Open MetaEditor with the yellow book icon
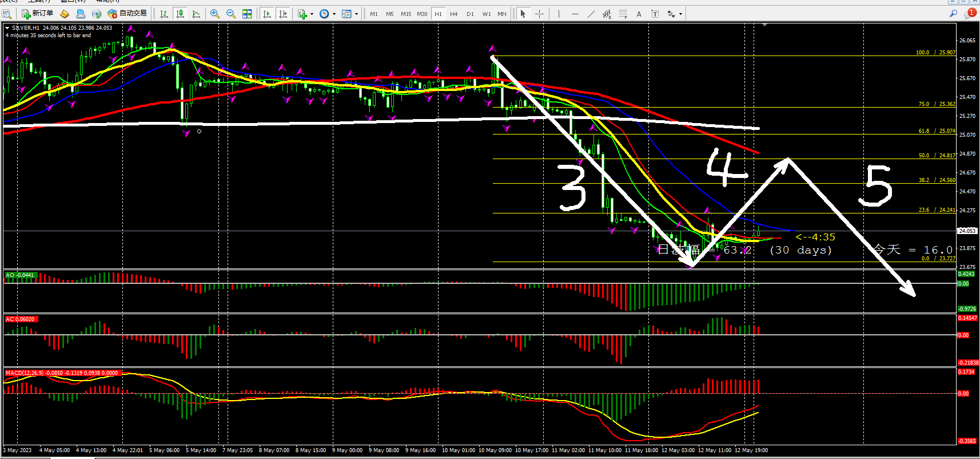 65,14
